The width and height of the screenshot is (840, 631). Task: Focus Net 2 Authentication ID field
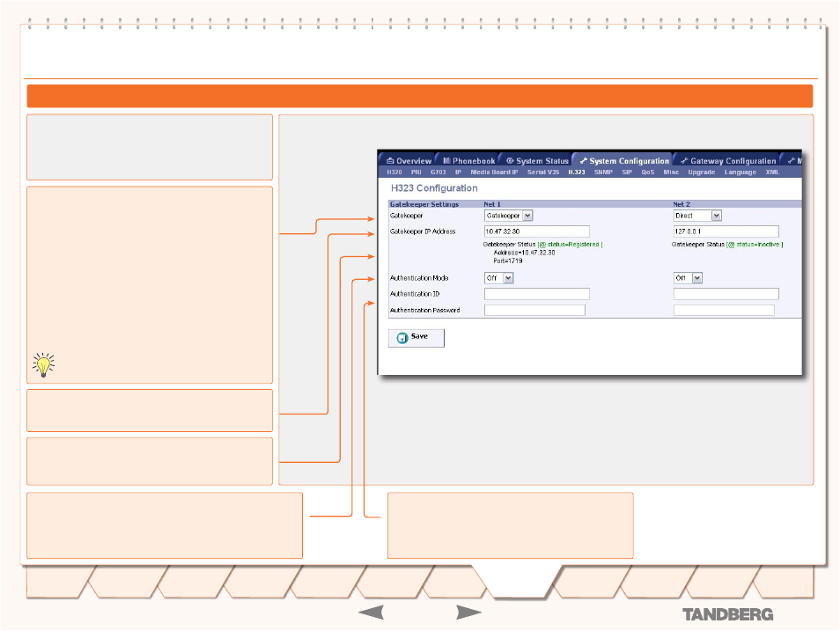coord(726,294)
